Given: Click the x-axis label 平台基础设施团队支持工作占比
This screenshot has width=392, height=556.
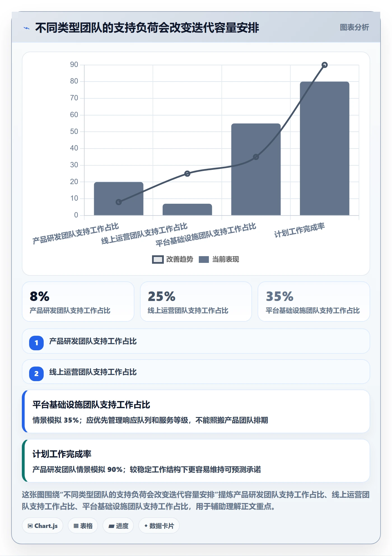Looking at the screenshot, I should (206, 235).
